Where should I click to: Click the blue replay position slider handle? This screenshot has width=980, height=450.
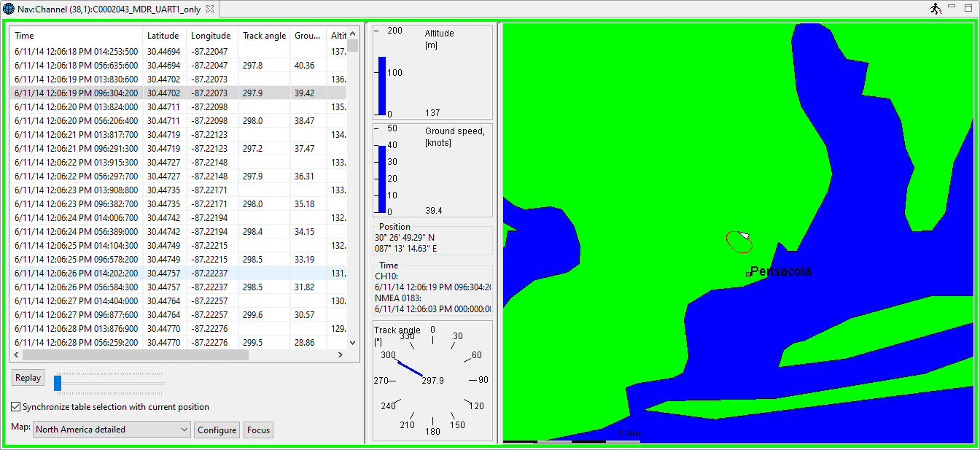click(58, 382)
